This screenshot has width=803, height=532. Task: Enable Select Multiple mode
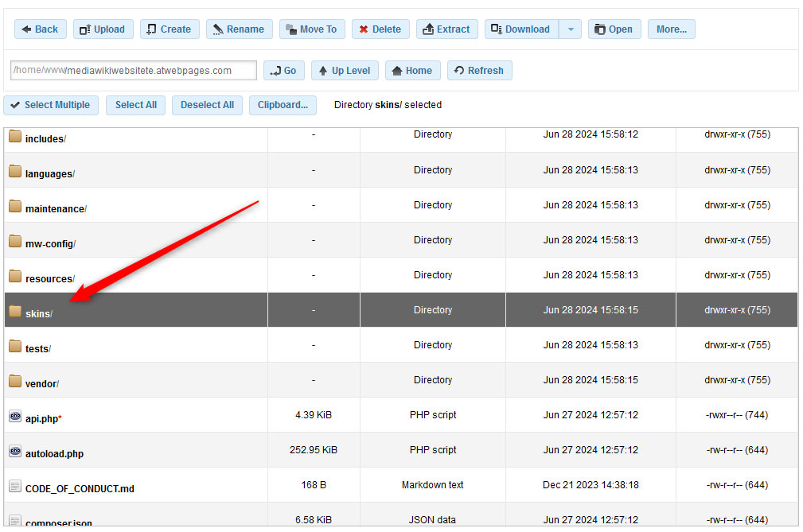[x=51, y=104]
